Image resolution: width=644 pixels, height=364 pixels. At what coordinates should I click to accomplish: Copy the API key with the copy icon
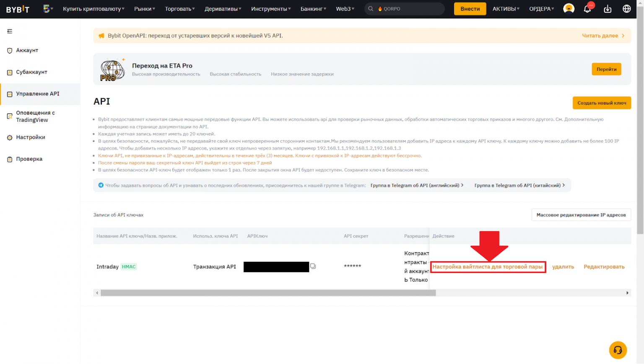[x=313, y=266]
